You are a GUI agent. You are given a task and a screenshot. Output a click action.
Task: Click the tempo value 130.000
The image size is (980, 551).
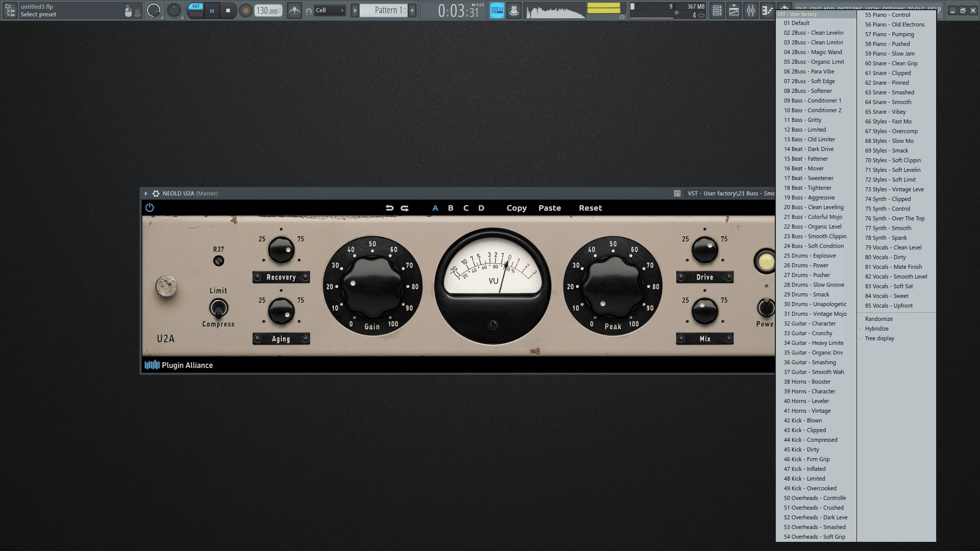coord(268,11)
